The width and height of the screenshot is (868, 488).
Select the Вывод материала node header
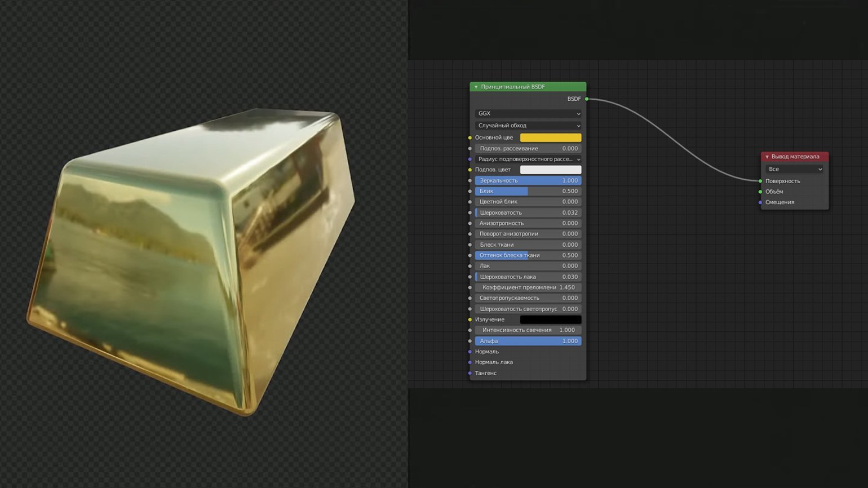(x=795, y=157)
